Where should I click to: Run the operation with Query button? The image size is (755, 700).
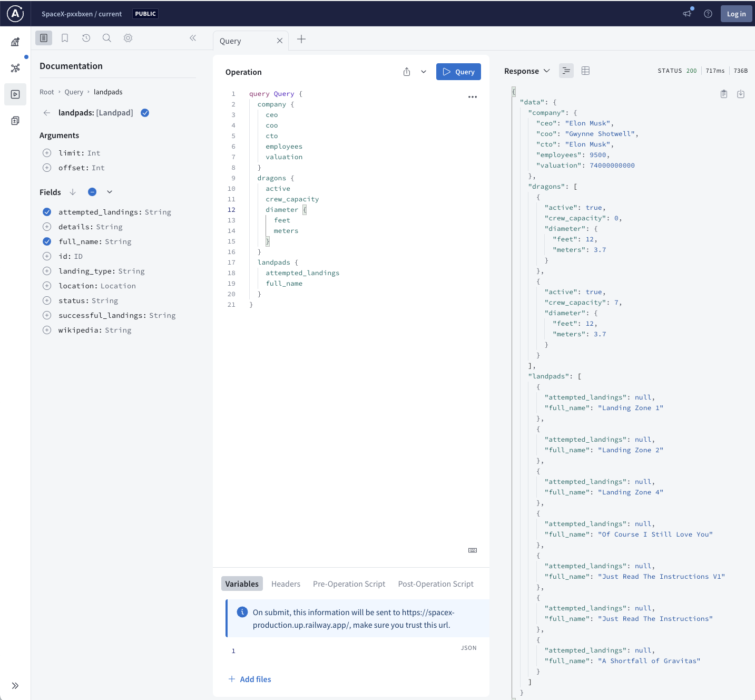point(458,72)
